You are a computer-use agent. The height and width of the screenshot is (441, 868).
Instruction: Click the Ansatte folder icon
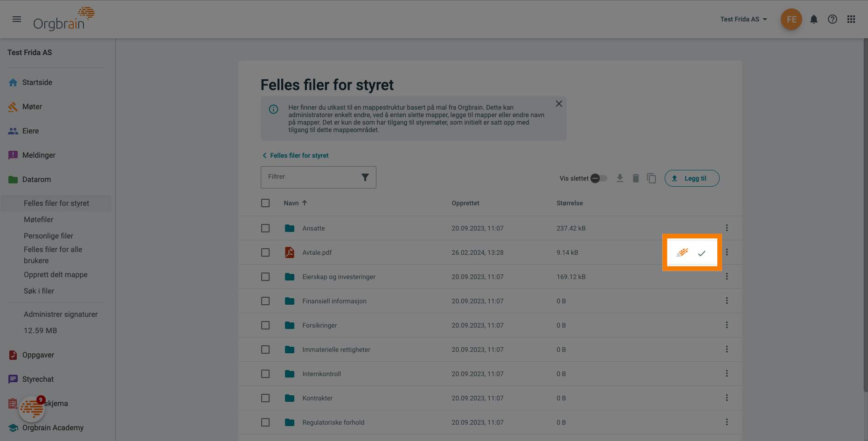point(290,228)
